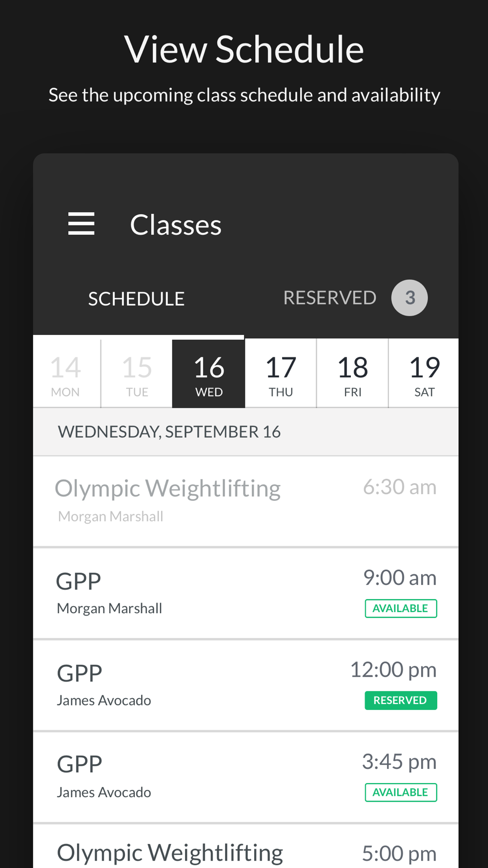Open the 9:00 am GPP class row

[246, 593]
